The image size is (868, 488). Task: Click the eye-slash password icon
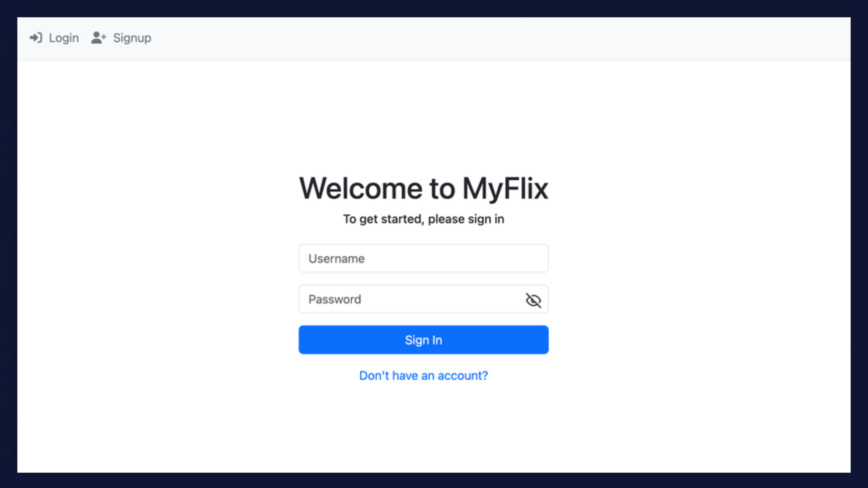coord(533,300)
